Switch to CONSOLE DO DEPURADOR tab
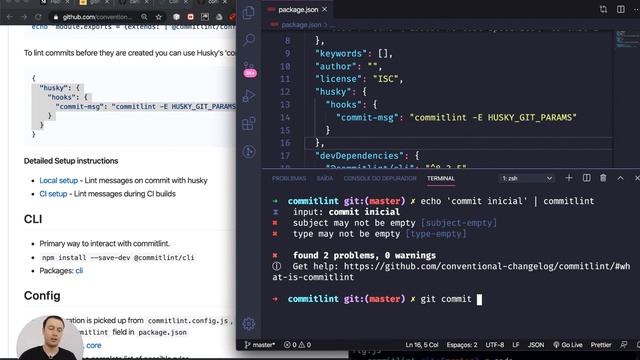640x360 pixels. click(380, 178)
